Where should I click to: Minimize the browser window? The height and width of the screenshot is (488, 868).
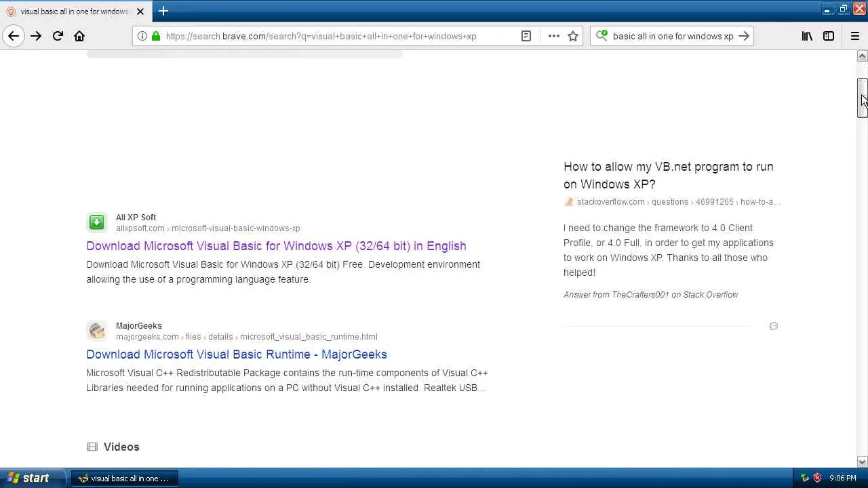pos(827,9)
